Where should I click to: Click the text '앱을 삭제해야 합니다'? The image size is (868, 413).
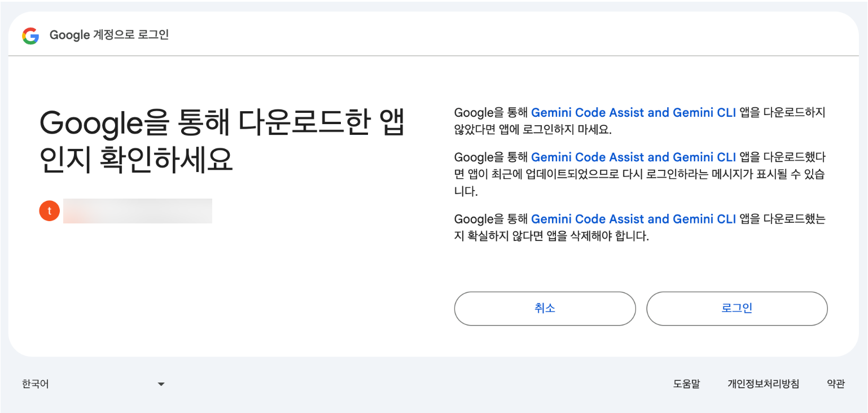597,236
